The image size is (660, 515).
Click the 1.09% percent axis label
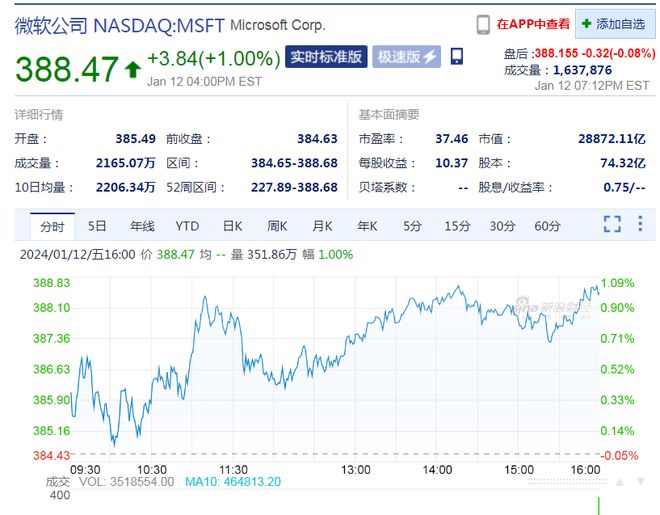coord(617,283)
